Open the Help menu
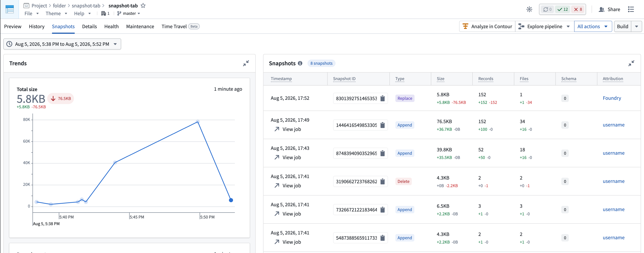Viewport: 644px width, 253px height. click(x=82, y=14)
